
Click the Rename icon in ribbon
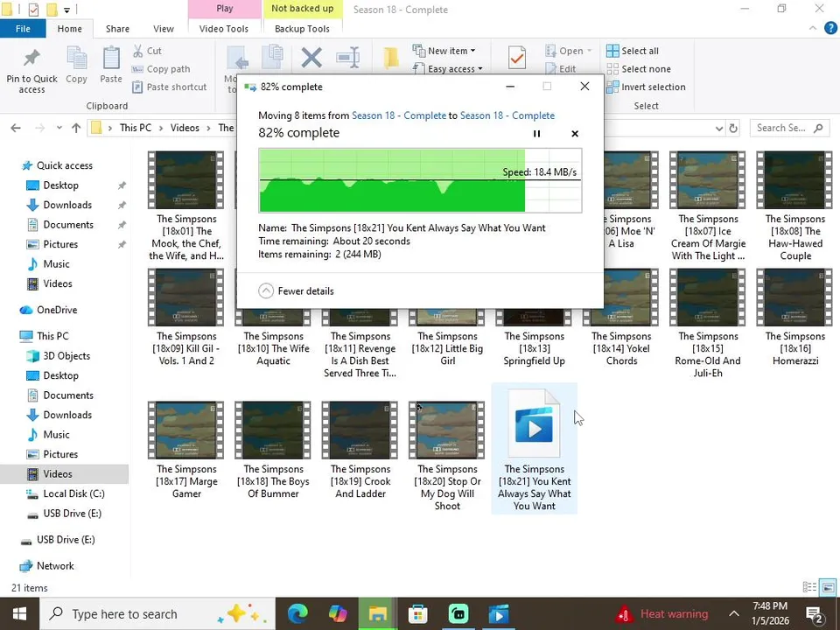[347, 58]
